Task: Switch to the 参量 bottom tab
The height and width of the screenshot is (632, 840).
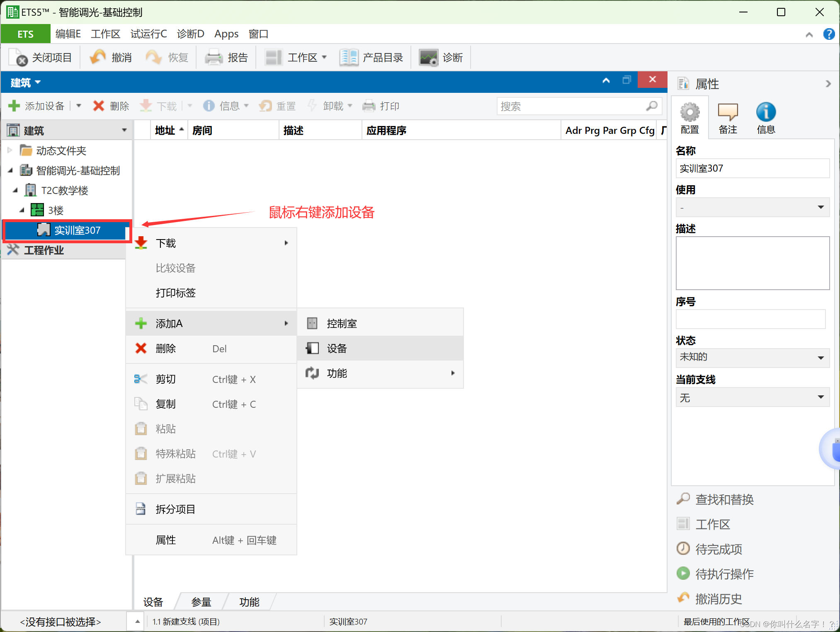Action: pyautogui.click(x=202, y=602)
